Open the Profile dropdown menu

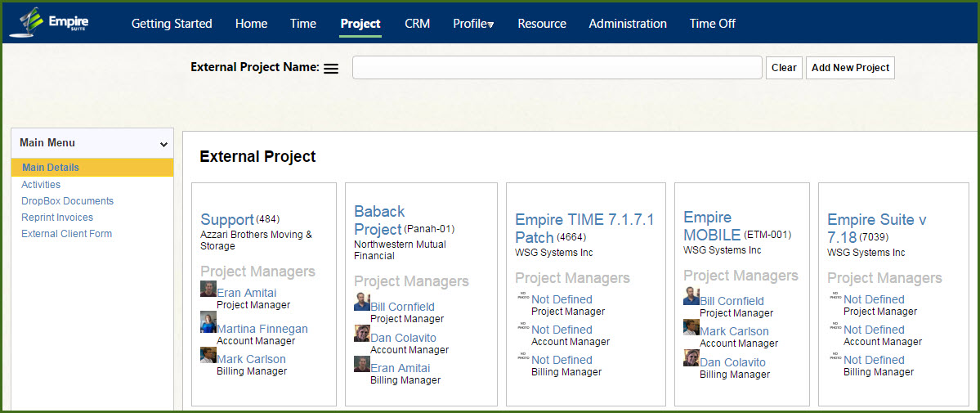(474, 24)
